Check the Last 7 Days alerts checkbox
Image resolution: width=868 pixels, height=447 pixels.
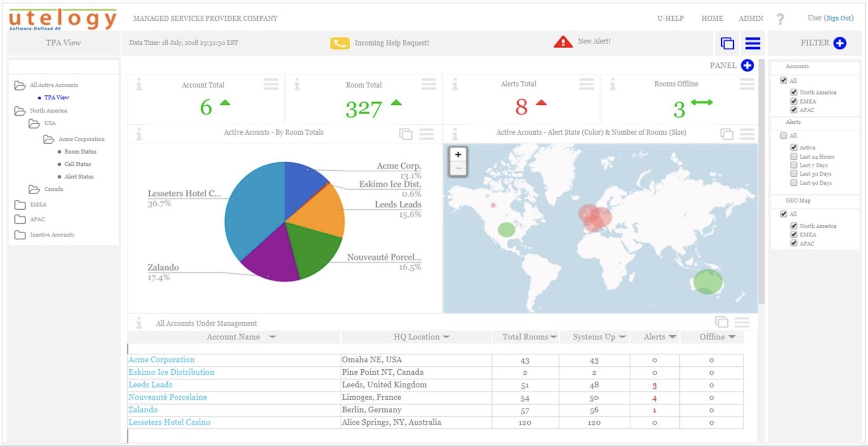point(793,165)
